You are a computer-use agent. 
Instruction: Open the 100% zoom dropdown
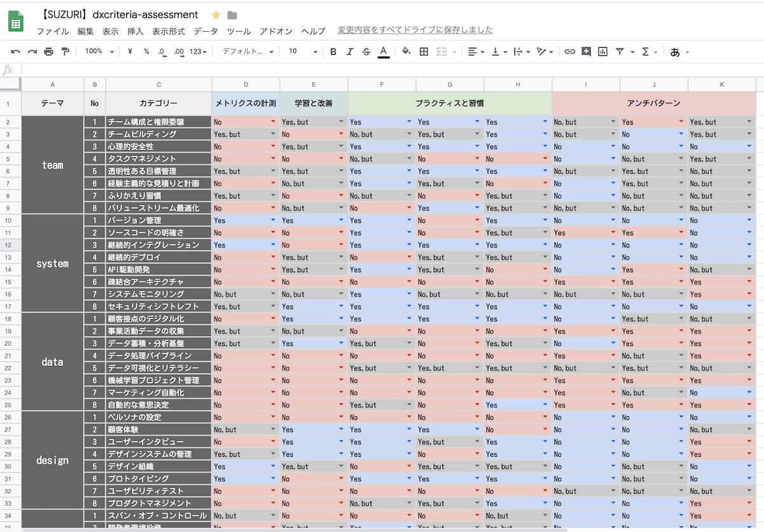pyautogui.click(x=99, y=52)
